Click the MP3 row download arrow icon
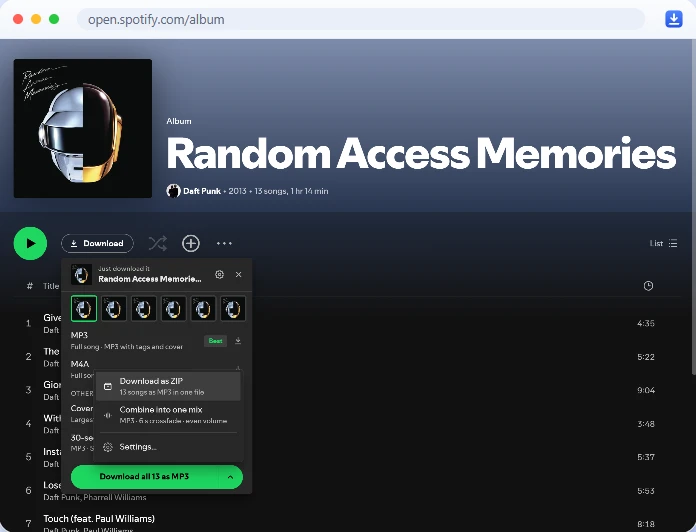 pos(238,341)
